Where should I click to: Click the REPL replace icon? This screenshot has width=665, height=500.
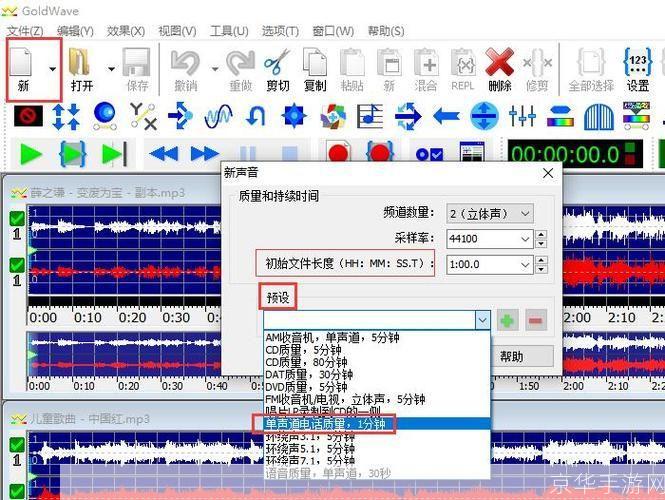[x=463, y=63]
